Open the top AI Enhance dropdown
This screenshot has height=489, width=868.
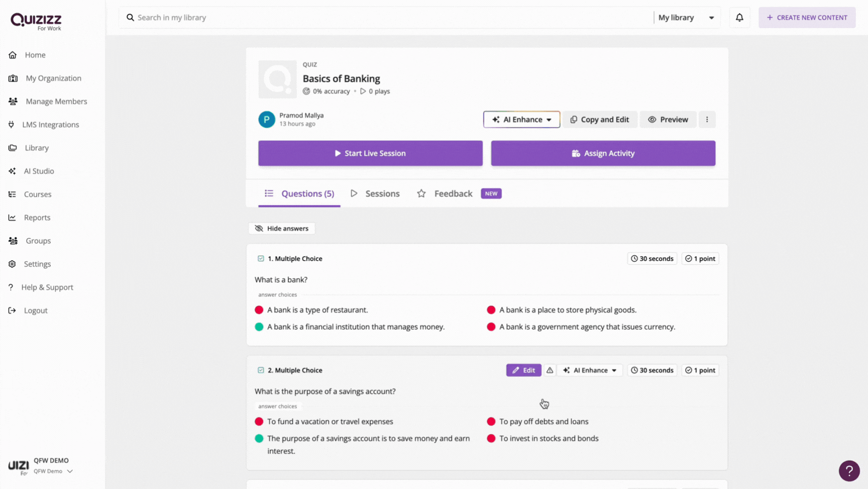coord(521,120)
